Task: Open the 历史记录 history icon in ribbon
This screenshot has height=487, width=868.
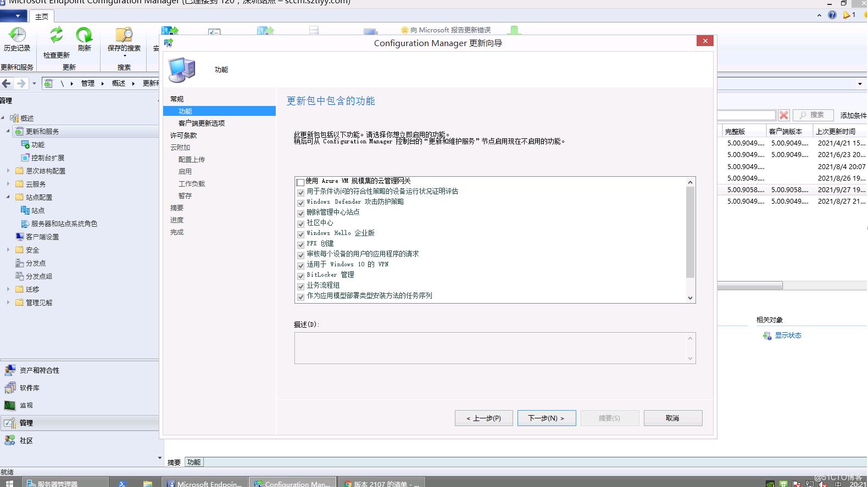Action: 17,35
